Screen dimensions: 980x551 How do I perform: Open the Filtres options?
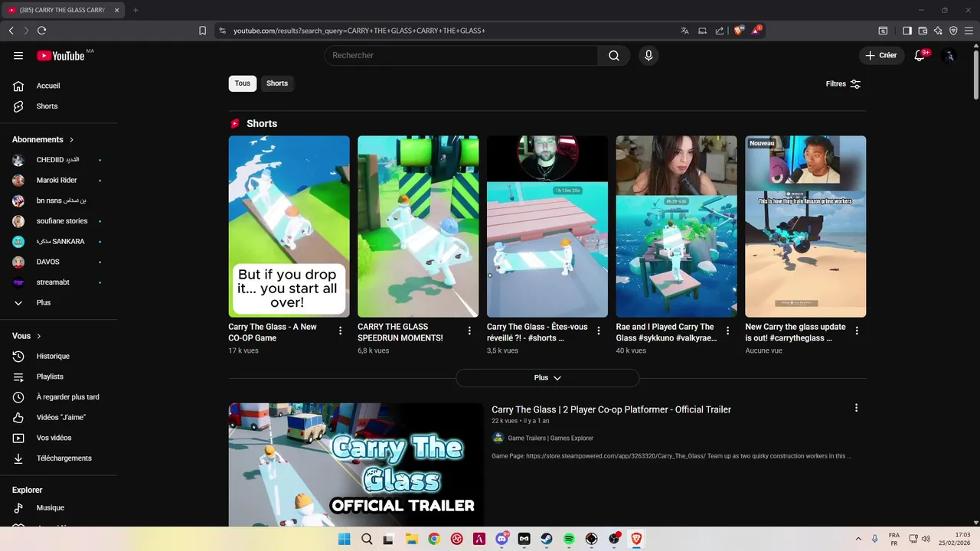[843, 83]
